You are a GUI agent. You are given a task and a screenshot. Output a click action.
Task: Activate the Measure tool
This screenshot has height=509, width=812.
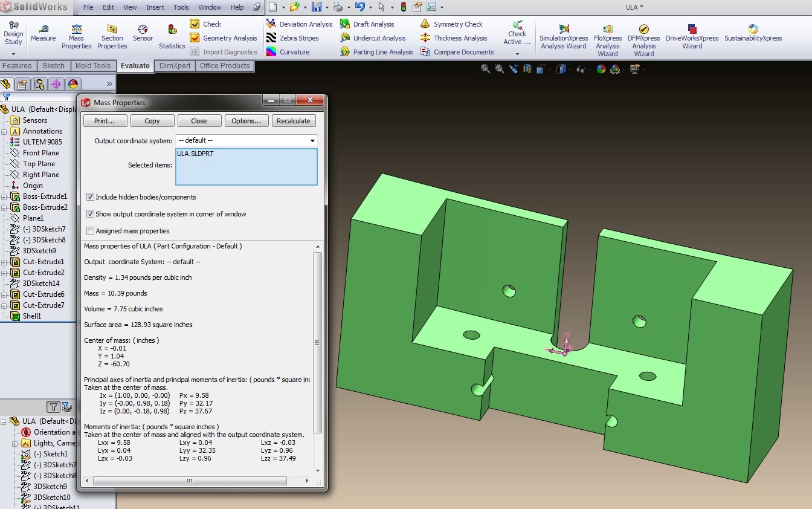(x=43, y=34)
